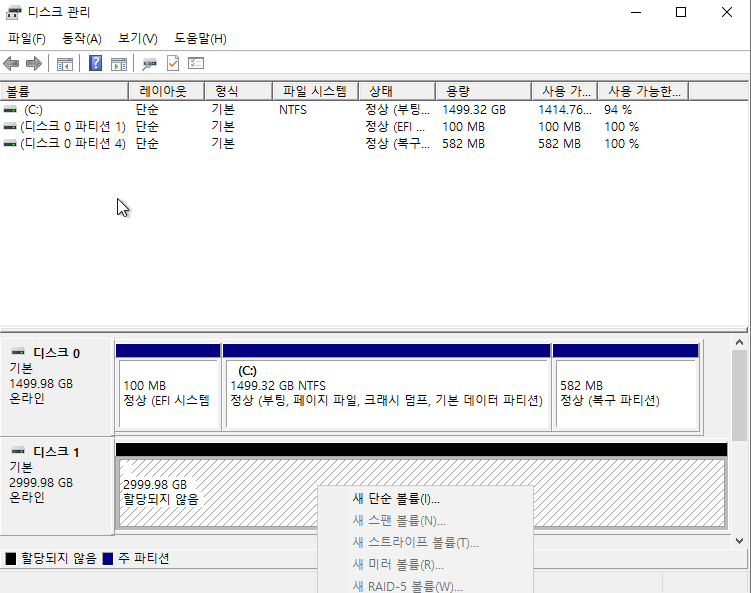The width and height of the screenshot is (751, 593).
Task: Click the 디스크 1 header label
Action: pos(57,452)
